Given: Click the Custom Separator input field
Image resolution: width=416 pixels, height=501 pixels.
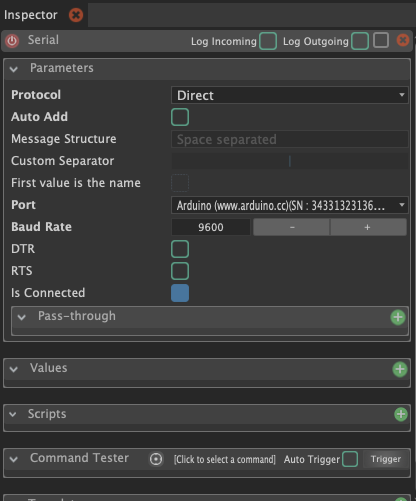Looking at the screenshot, I should pos(290,161).
